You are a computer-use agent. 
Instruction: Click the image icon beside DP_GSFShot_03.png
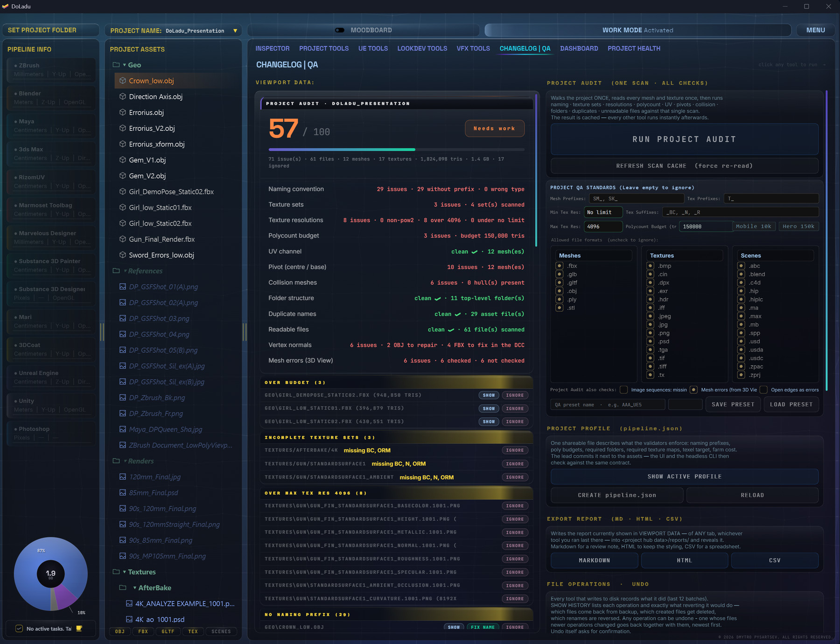123,318
